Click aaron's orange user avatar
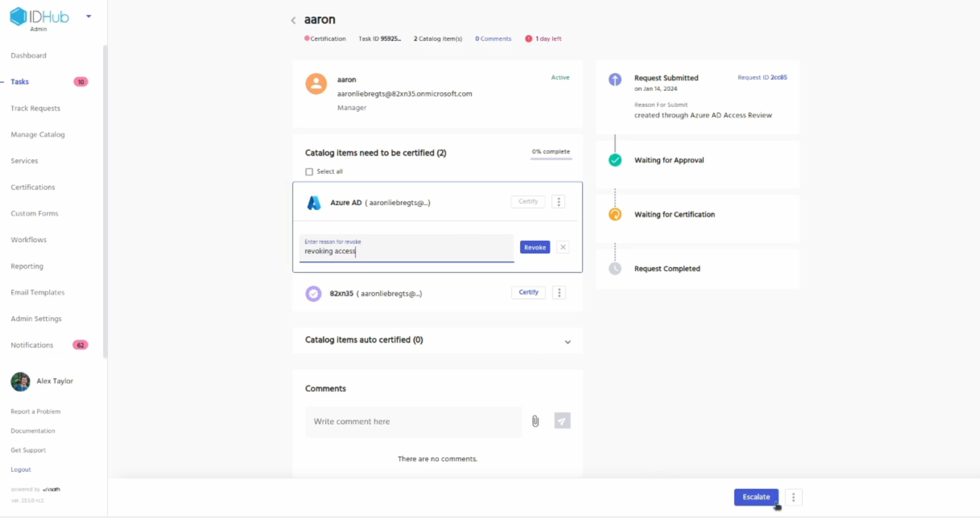 316,84
